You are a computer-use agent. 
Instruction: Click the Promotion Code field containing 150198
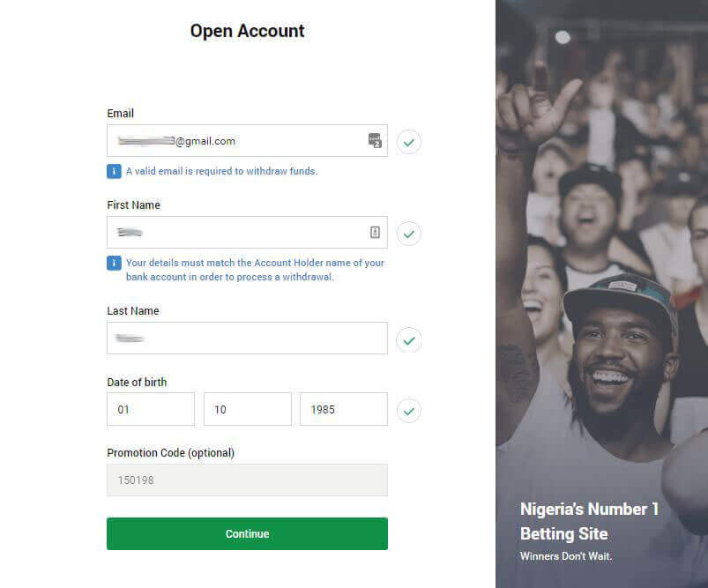click(247, 480)
